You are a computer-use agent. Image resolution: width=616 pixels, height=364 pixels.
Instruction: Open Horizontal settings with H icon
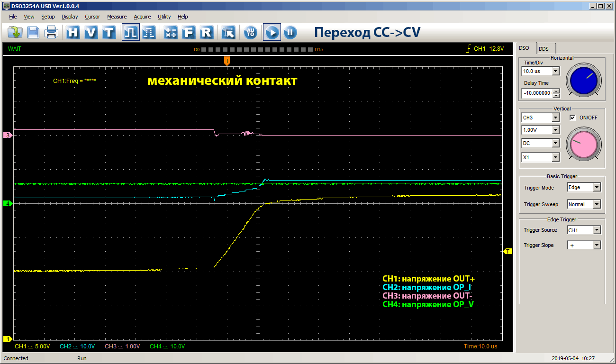tap(73, 32)
